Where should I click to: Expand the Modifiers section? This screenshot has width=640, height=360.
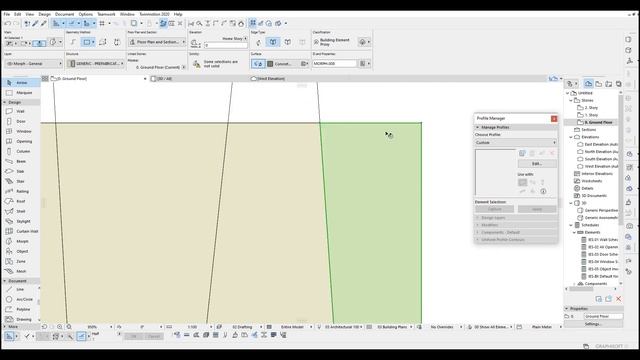pyautogui.click(x=516, y=225)
